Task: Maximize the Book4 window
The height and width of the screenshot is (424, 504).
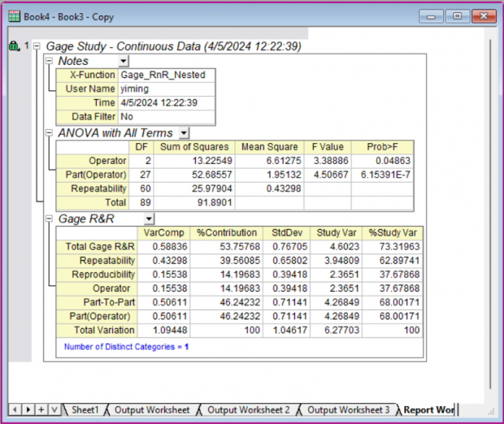Action: click(x=458, y=16)
